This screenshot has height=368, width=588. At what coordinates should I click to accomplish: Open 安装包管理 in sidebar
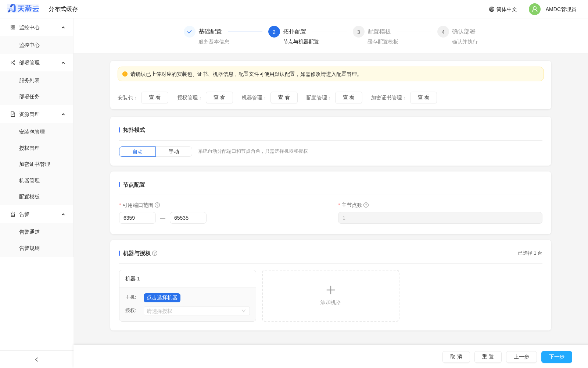click(x=37, y=132)
